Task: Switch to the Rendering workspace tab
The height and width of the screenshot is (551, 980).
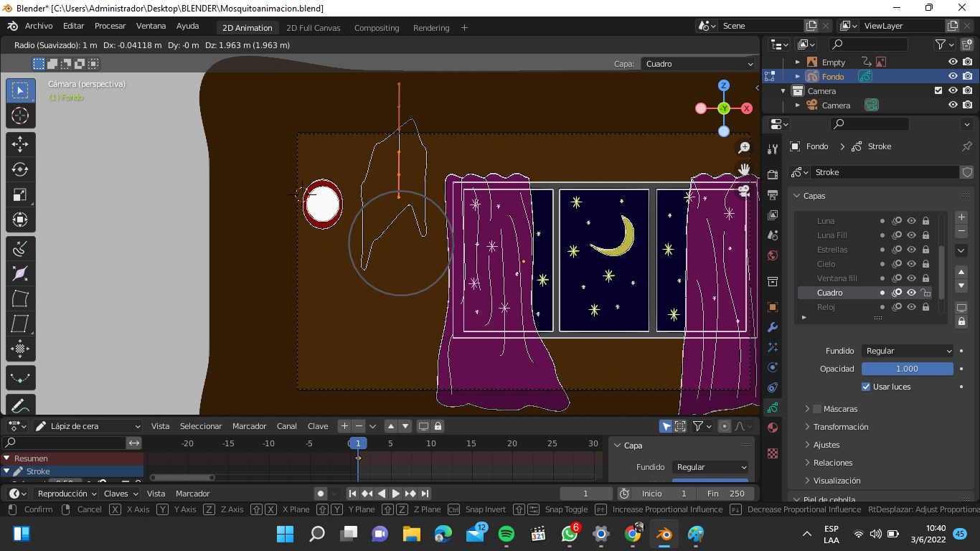Action: pyautogui.click(x=431, y=28)
